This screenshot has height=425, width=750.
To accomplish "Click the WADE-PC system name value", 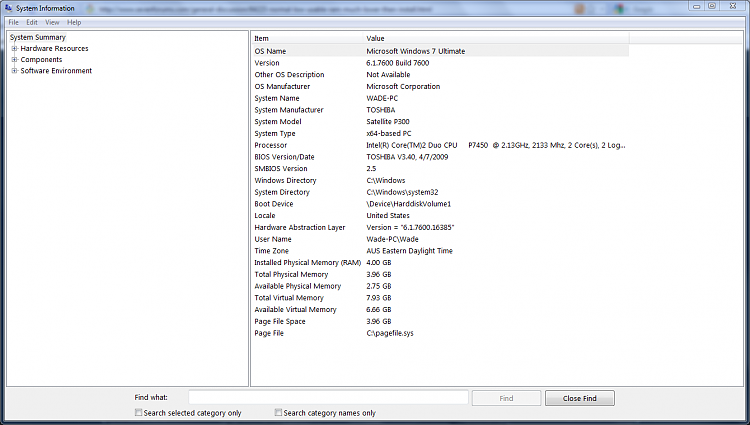I will [x=382, y=98].
